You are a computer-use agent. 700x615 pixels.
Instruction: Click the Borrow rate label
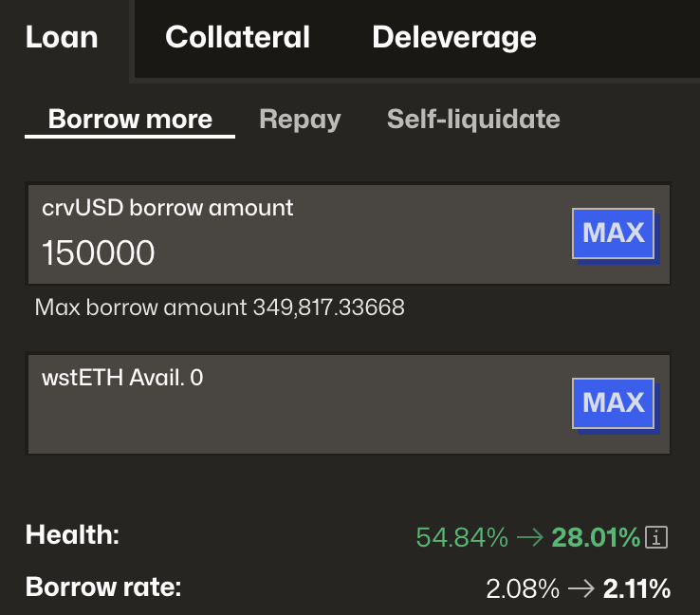(103, 587)
